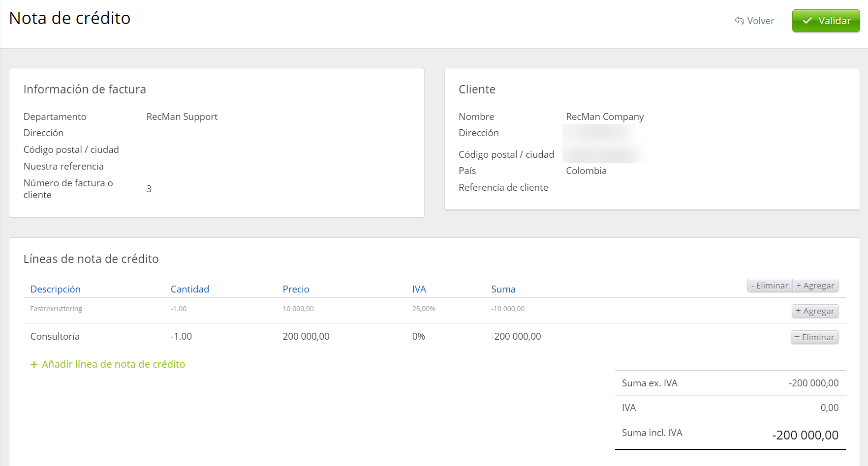The image size is (868, 466).
Task: Click the green Validar button
Action: [826, 21]
